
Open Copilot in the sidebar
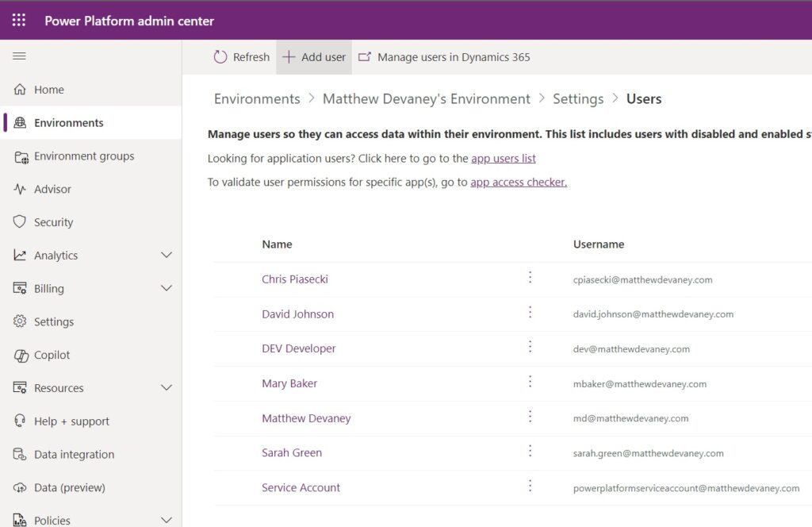click(91, 355)
